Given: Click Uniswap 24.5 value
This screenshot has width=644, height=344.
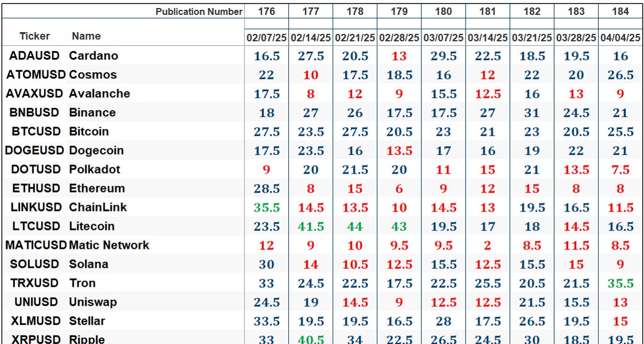Looking at the screenshot, I should click(267, 302).
